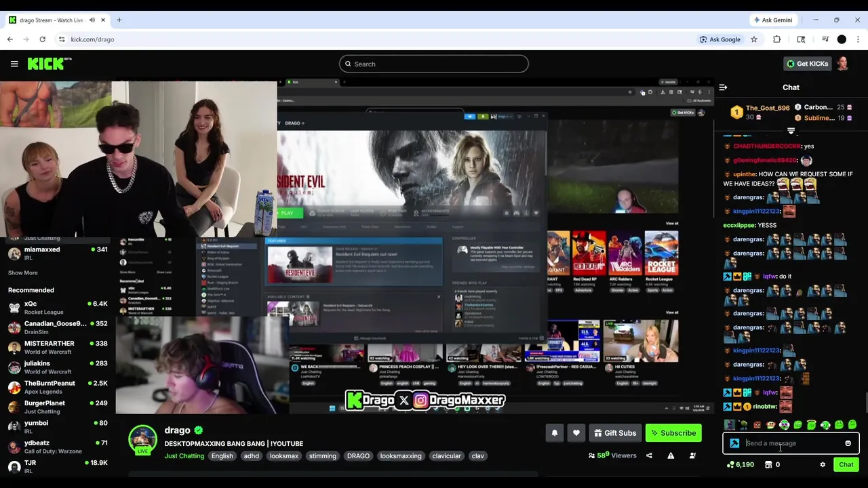Screen dimensions: 868x488
Task: Click the Get KICKs button
Action: 807,64
